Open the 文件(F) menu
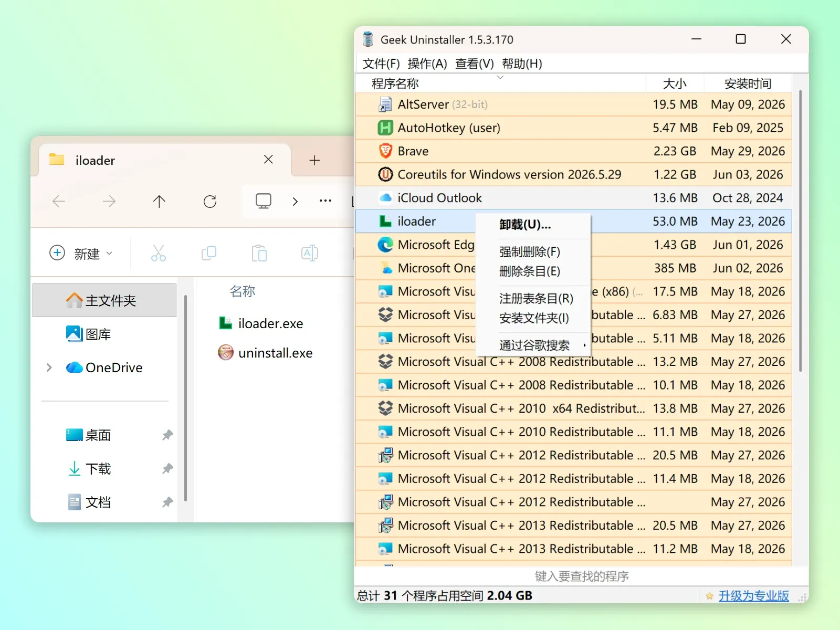The height and width of the screenshot is (630, 840). [x=381, y=64]
